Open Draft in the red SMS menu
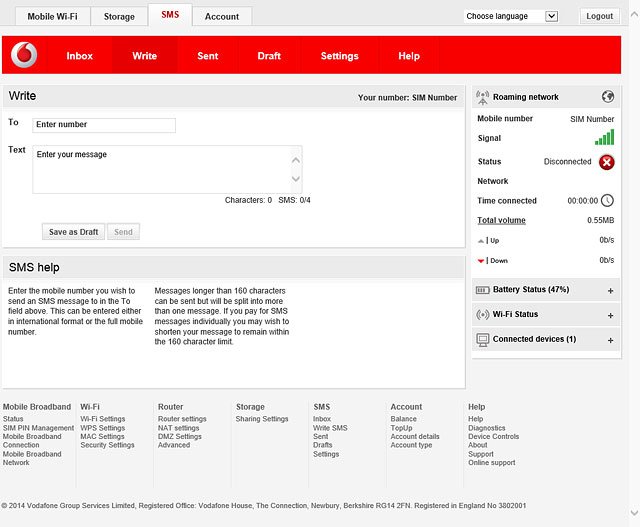 pyautogui.click(x=269, y=56)
